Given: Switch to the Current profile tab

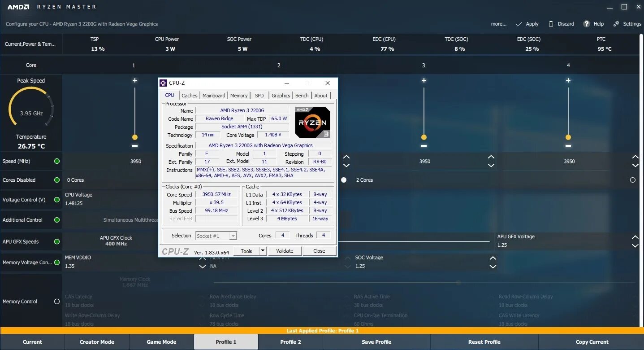Looking at the screenshot, I should point(32,342).
